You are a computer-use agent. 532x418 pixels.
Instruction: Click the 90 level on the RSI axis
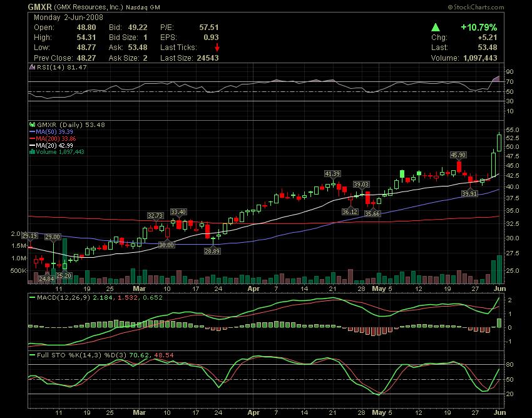(x=510, y=72)
